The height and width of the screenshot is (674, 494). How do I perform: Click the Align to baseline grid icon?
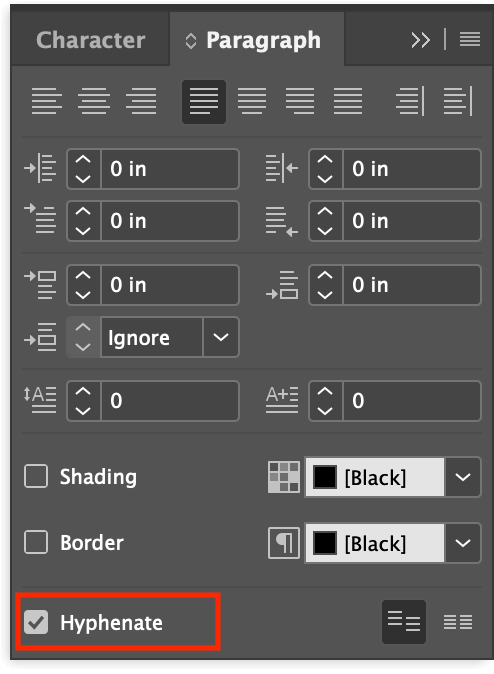click(458, 622)
